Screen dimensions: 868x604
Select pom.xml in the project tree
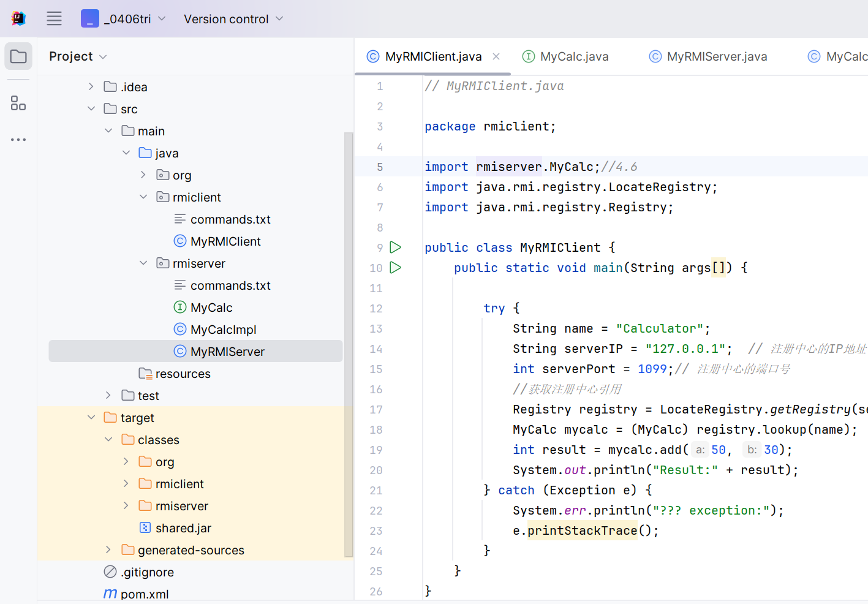tap(145, 594)
